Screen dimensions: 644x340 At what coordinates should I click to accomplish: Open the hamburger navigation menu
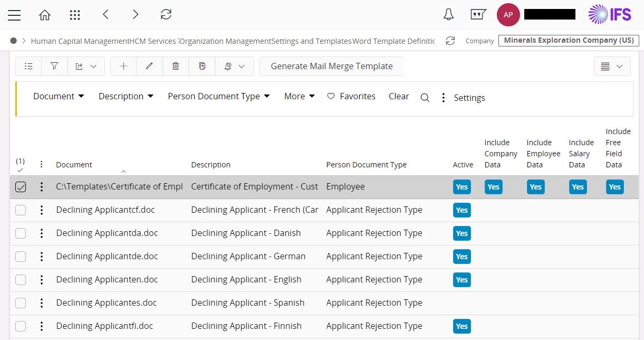[x=14, y=15]
